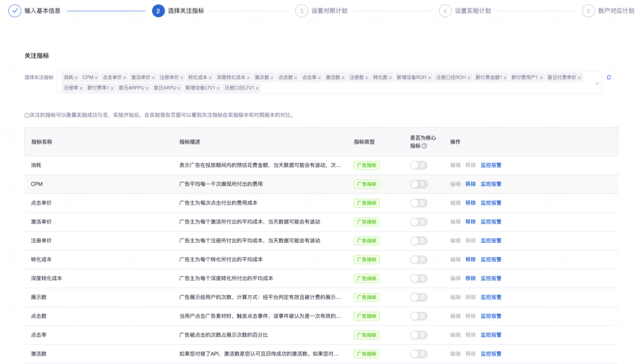Remove the 新增设备ROI1 tag via its x

click(x=429, y=78)
